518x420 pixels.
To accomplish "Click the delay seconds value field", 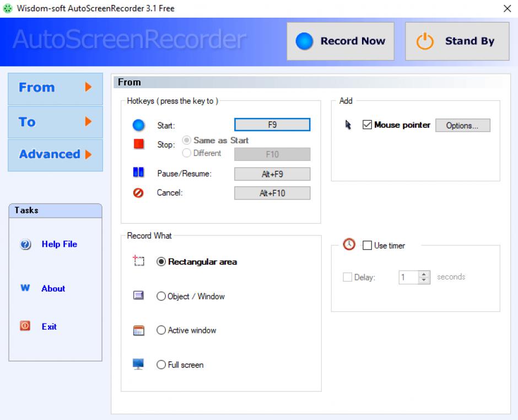I will point(409,277).
